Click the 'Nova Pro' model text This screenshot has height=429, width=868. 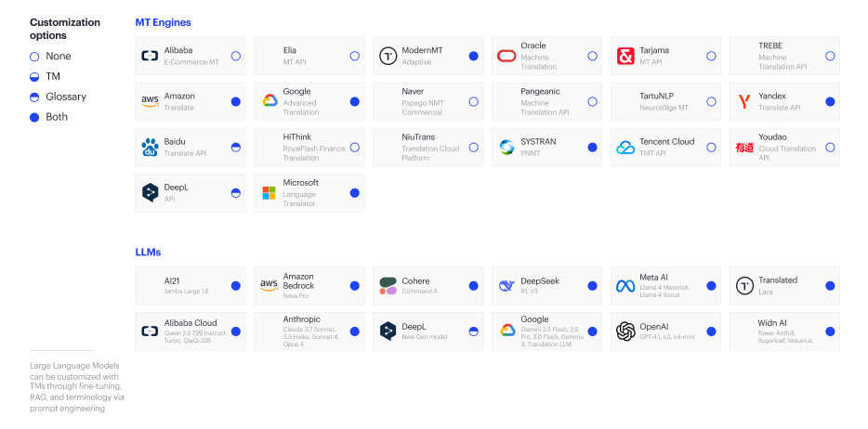[296, 296]
